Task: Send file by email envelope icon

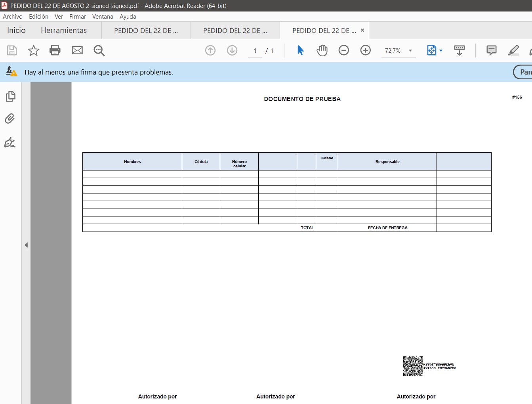Action: point(77,50)
